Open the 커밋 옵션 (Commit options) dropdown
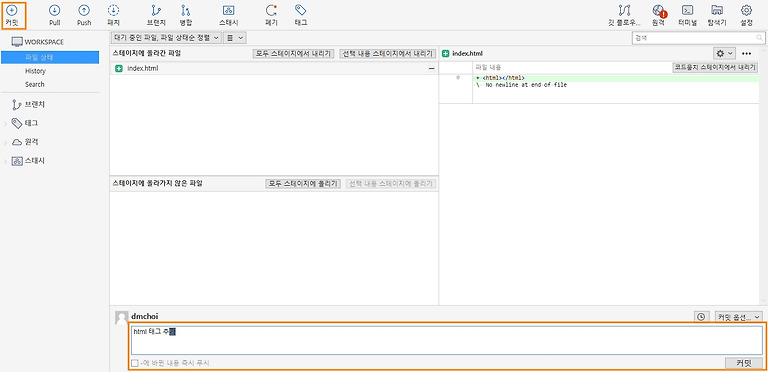This screenshot has height=372, width=768. click(739, 317)
